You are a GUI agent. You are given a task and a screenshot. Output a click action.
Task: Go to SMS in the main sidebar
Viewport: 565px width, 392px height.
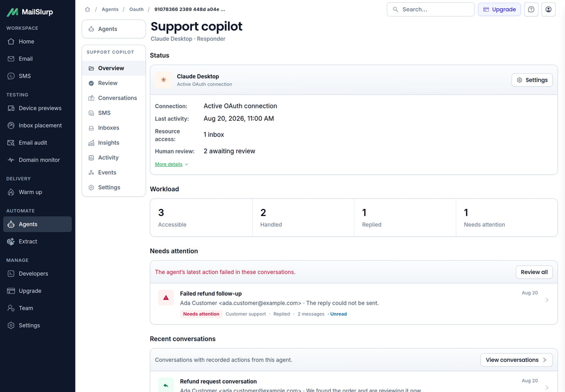point(38,76)
